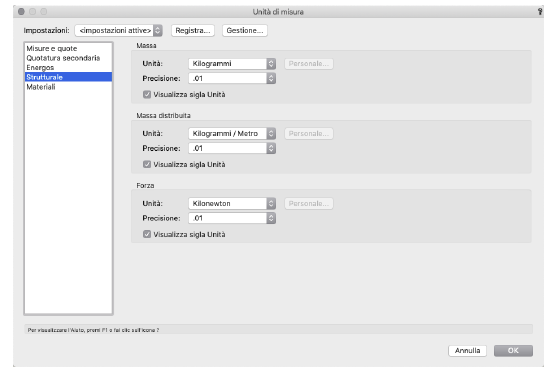The image size is (555, 372).
Task: Select the Strutturale category
Action: pyautogui.click(x=68, y=77)
